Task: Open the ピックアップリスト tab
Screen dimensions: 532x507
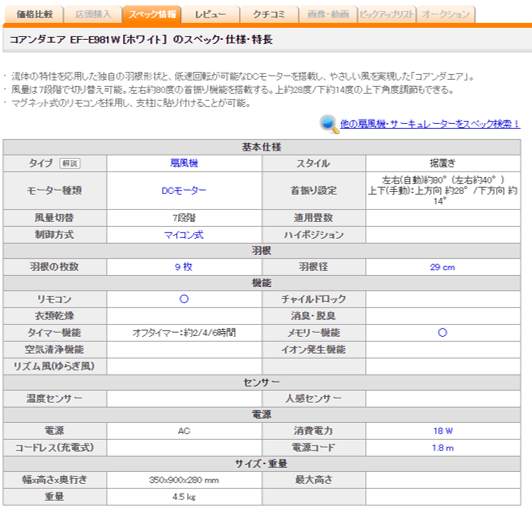Action: tap(387, 14)
